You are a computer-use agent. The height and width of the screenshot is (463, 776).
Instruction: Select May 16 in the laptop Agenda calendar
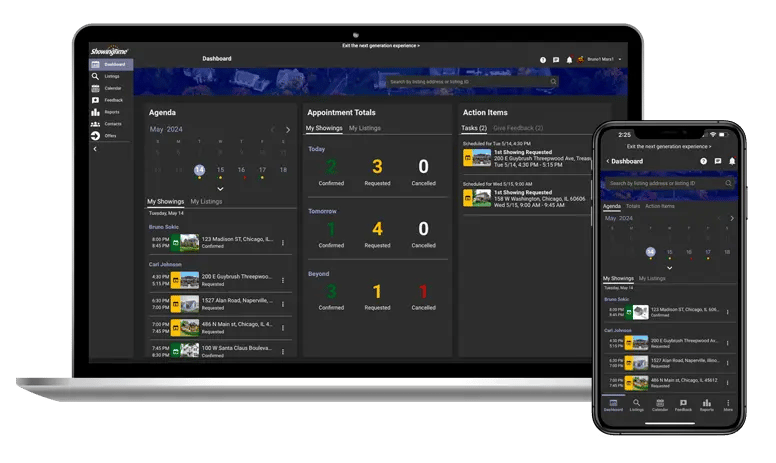(242, 170)
